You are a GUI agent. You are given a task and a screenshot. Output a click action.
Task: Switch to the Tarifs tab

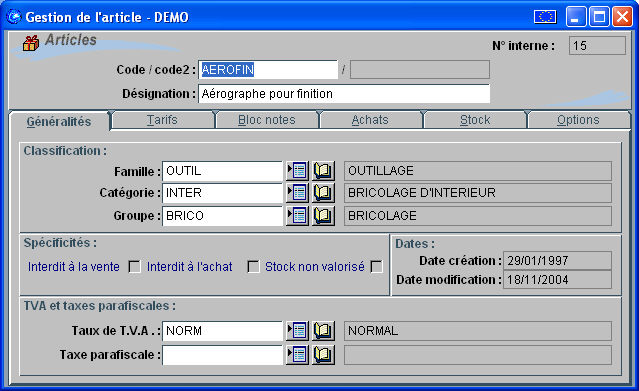pyautogui.click(x=163, y=120)
